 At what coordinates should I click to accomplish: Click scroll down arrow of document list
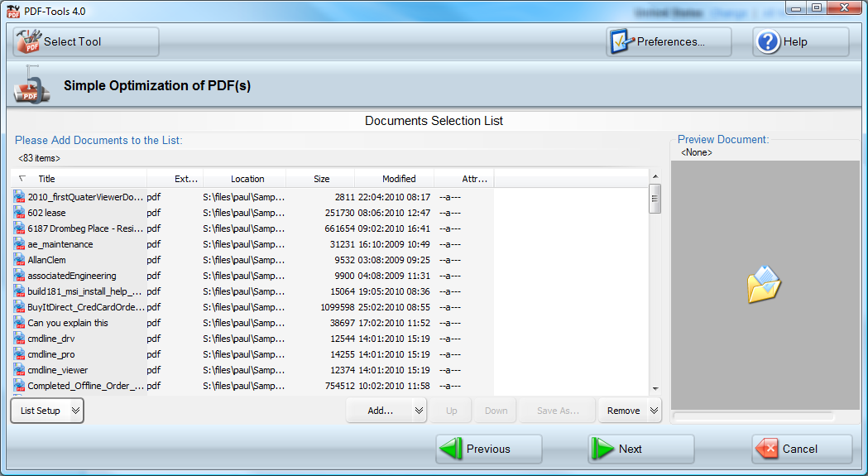pyautogui.click(x=655, y=389)
